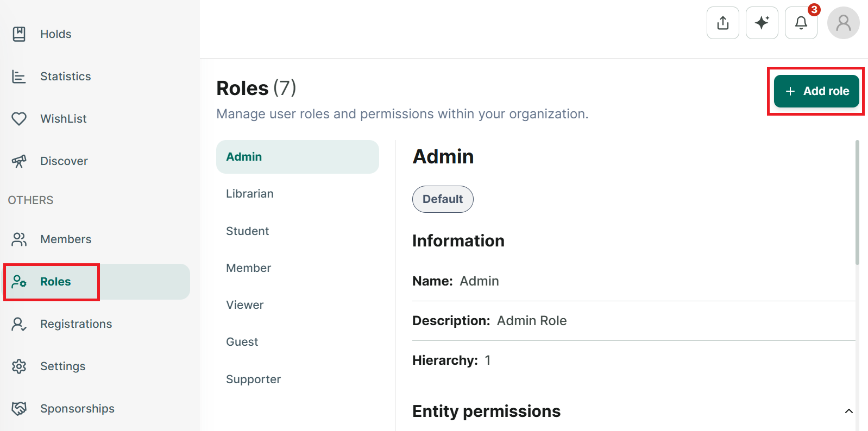Click the Settings gear icon in sidebar
868x431 pixels.
point(19,366)
